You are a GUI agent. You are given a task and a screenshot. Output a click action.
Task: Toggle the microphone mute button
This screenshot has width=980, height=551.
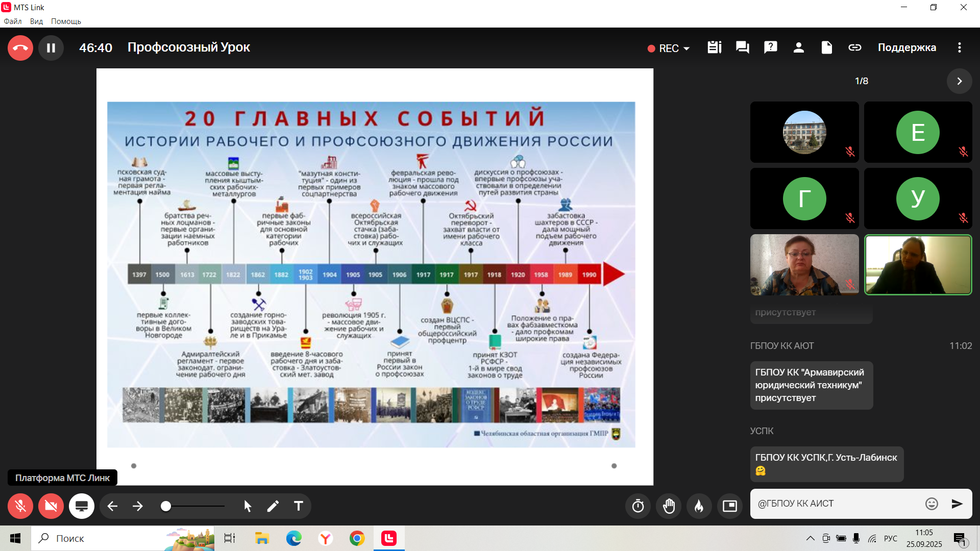tap(20, 506)
